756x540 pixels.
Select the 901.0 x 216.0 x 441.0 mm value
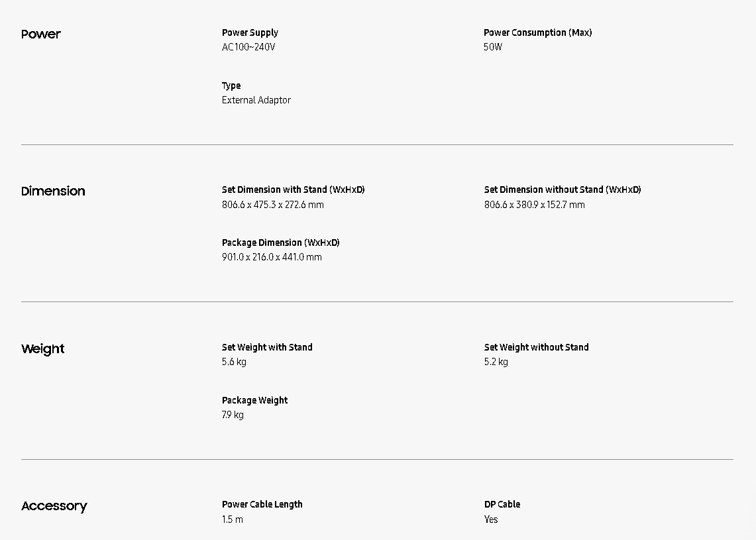272,257
